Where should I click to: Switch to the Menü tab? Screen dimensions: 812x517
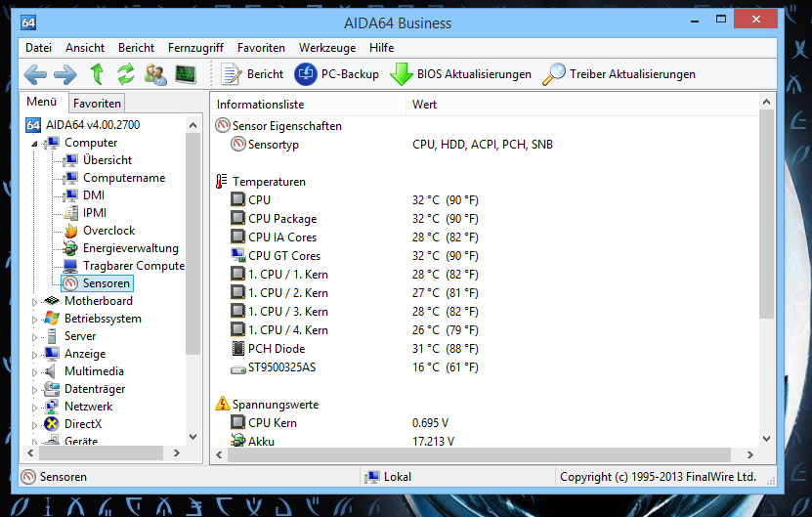[x=41, y=102]
